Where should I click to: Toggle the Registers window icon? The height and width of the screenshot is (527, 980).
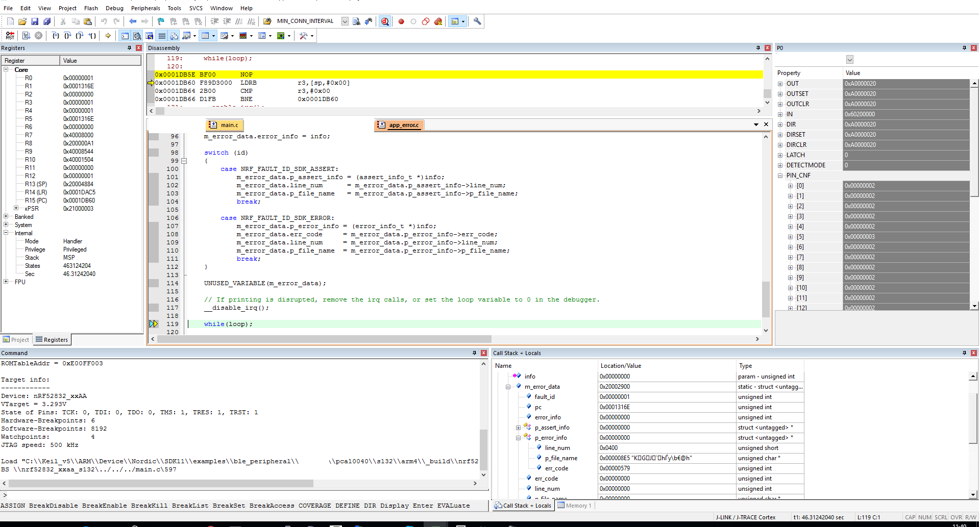[162, 36]
